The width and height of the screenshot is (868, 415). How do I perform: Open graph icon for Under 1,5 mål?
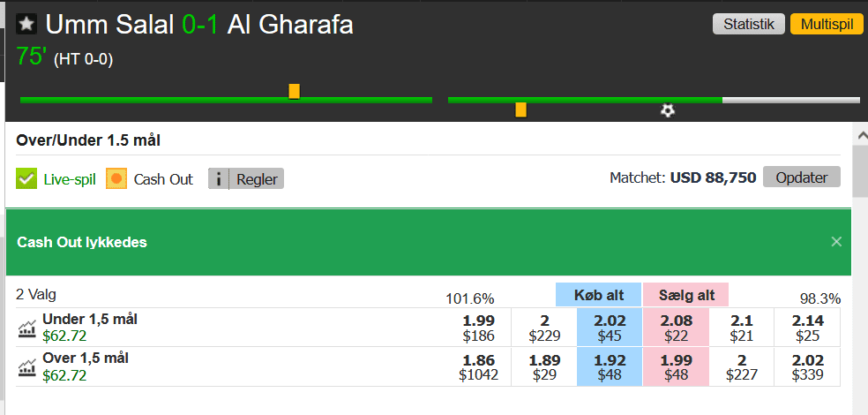point(27,328)
